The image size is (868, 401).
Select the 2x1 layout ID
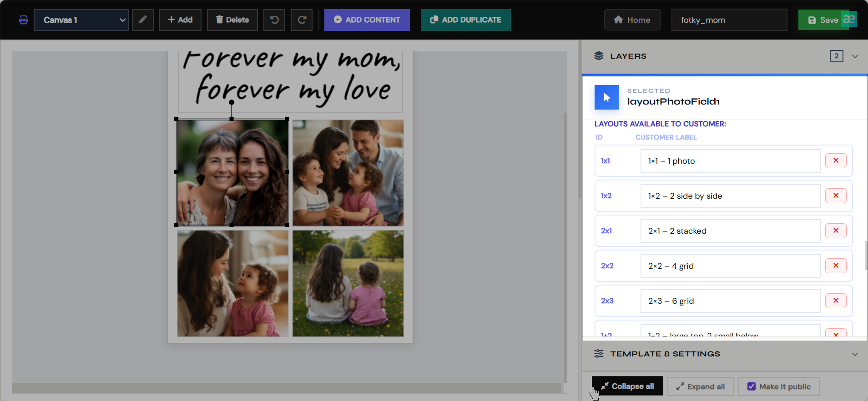coord(606,231)
